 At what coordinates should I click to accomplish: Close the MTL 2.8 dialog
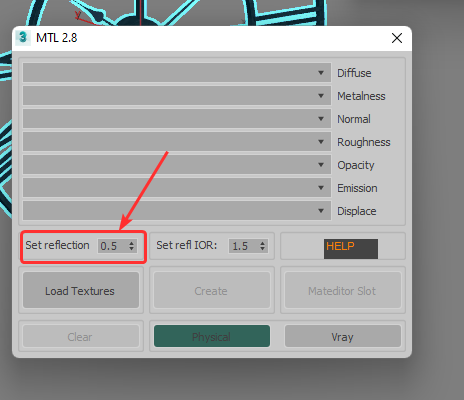[x=397, y=38]
